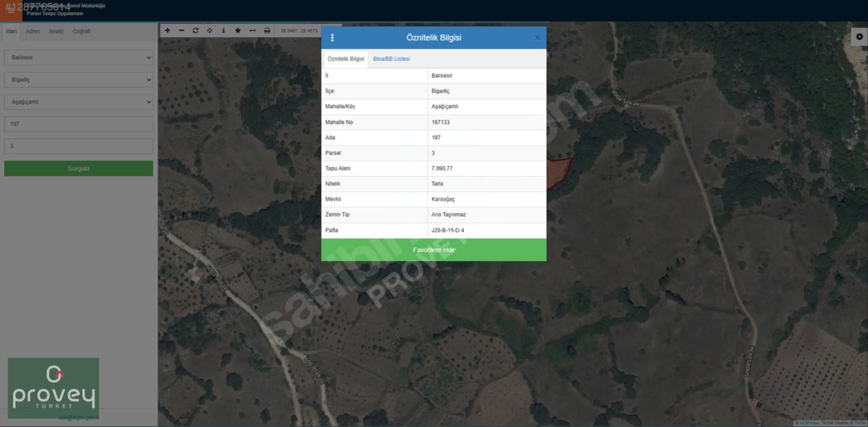Activate the locate crosshair tool
This screenshot has height=427, width=868.
(x=209, y=31)
